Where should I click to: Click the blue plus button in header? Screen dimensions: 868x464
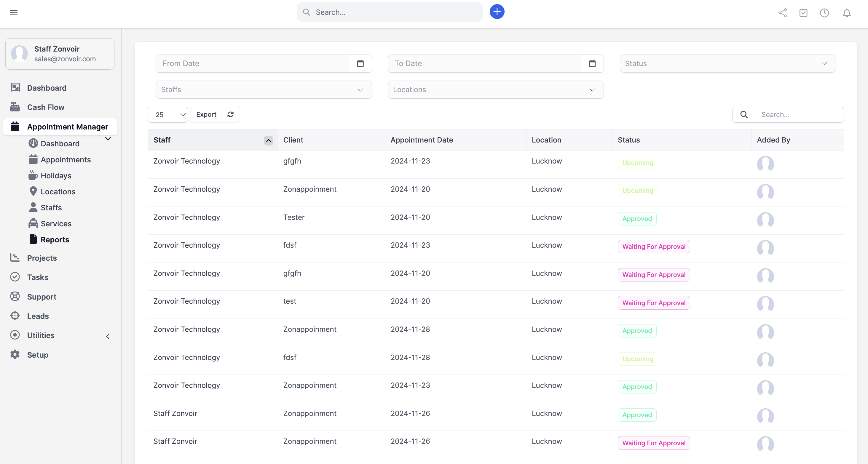(x=497, y=12)
